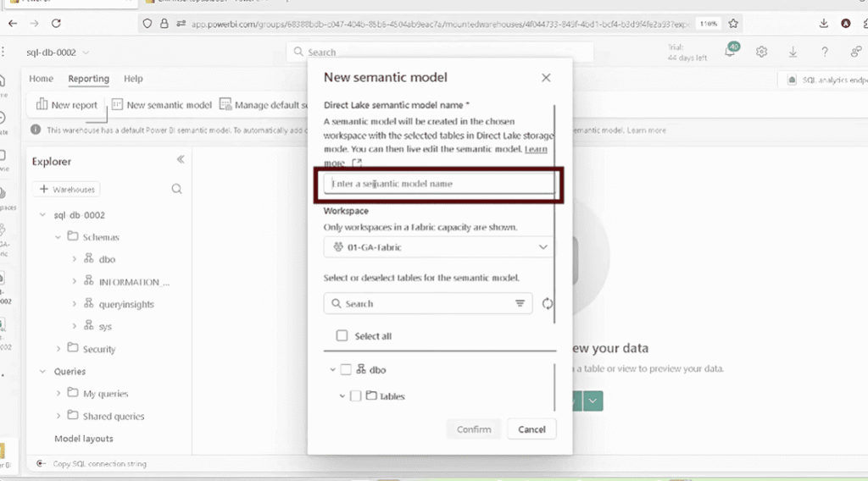Click the top Power BI Search bar
Viewport: 868px width, 481px height.
coord(440,52)
